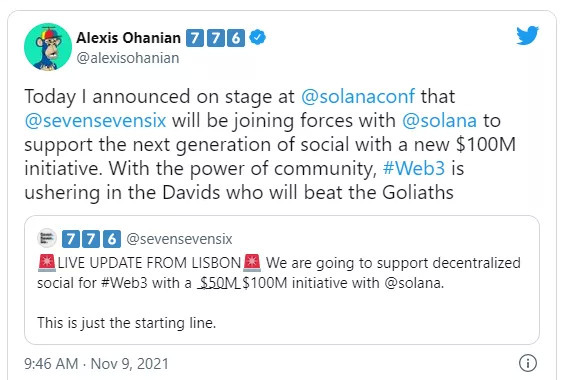Open the @solanaconf mention link
This screenshot has height=380, width=566.
coord(358,96)
